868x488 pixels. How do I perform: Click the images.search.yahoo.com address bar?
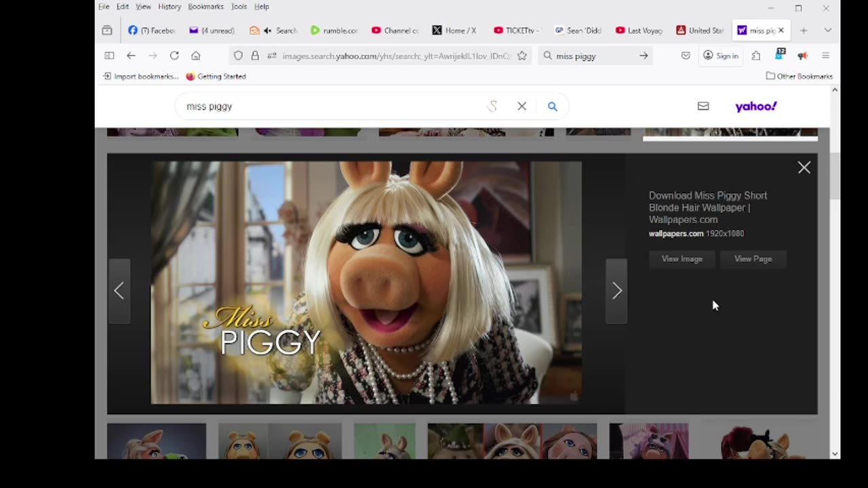click(x=397, y=56)
